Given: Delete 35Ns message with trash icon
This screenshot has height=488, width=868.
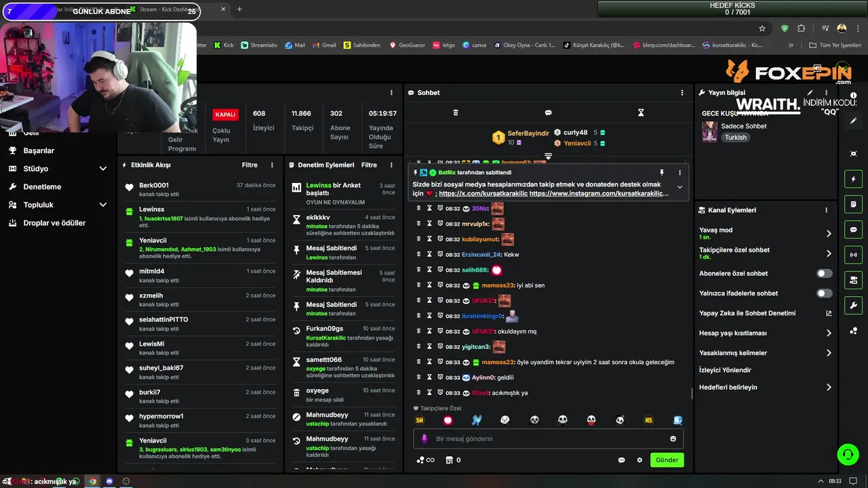Looking at the screenshot, I should tap(418, 209).
